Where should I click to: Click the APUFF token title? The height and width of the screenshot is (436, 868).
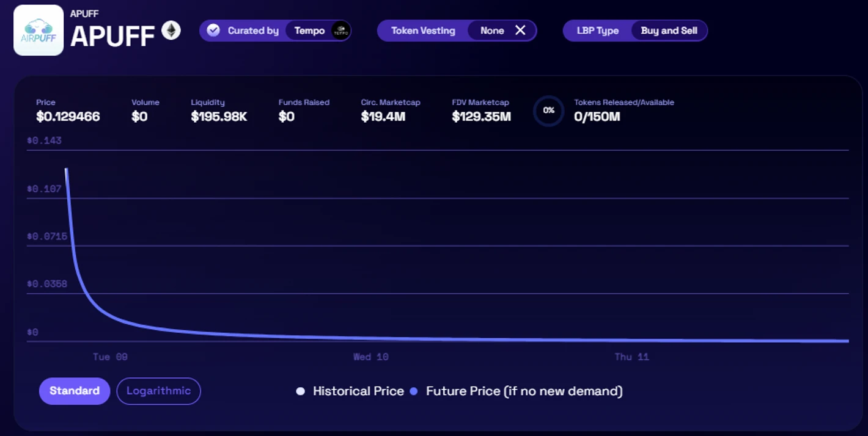(112, 37)
